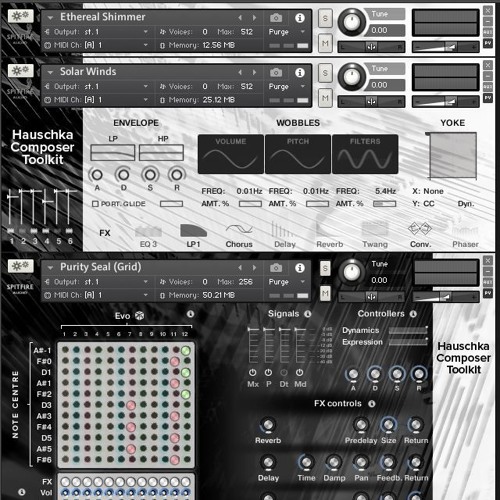The width and height of the screenshot is (500, 500).
Task: Go to previous preset for Ethereal Shimmer
Action: tap(240, 18)
